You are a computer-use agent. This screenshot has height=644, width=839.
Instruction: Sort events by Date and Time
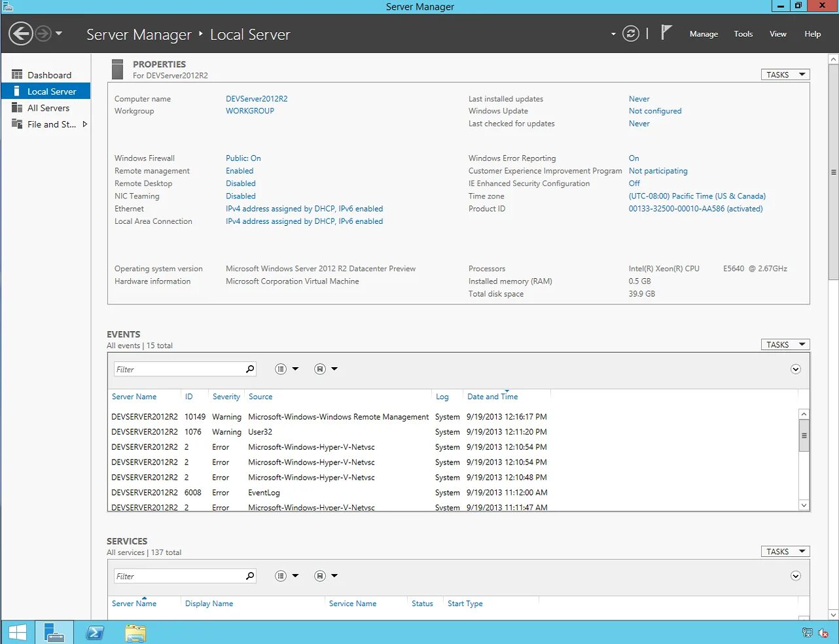pyautogui.click(x=492, y=397)
